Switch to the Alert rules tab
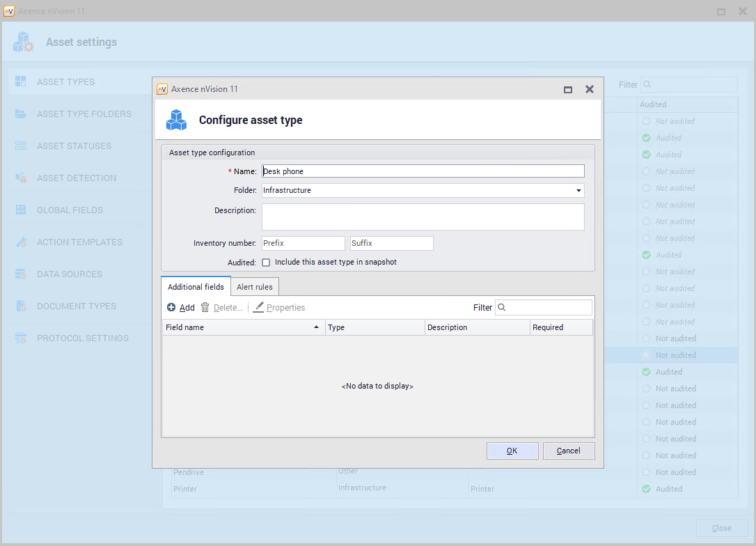The image size is (756, 546). 255,287
